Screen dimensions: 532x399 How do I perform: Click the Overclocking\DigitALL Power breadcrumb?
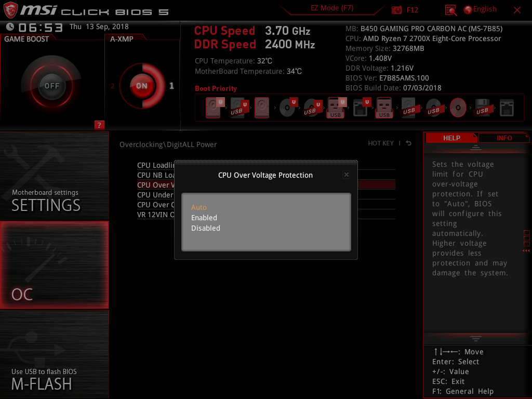[x=168, y=144]
